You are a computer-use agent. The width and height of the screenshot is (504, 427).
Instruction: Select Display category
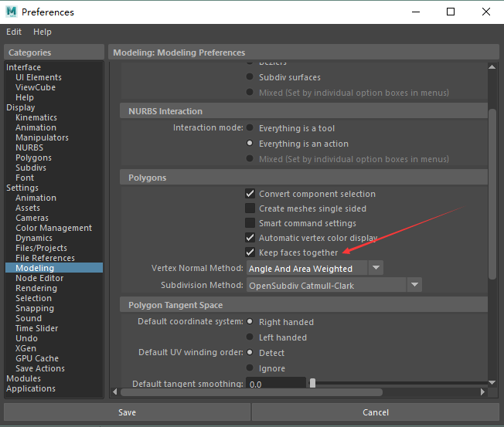(21, 107)
